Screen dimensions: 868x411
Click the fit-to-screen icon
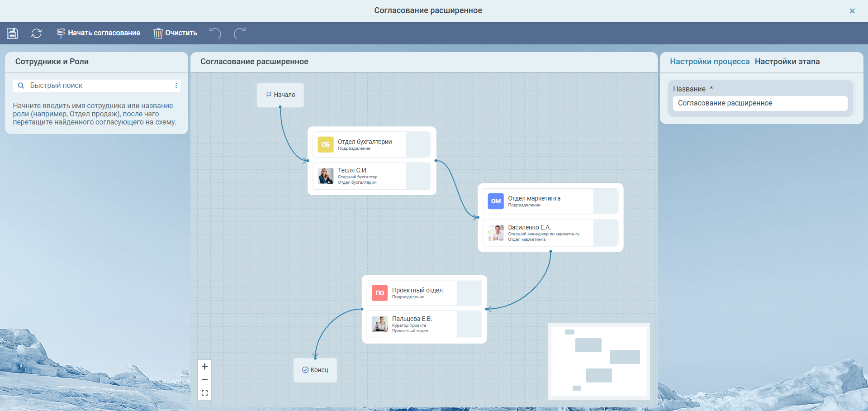click(204, 393)
